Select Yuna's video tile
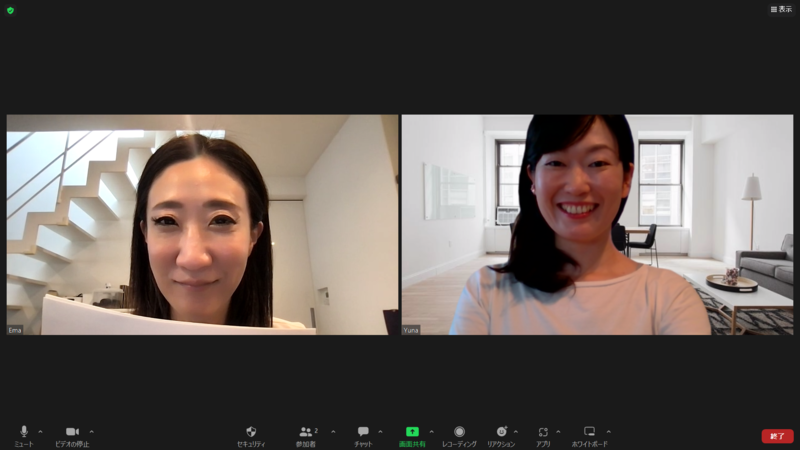Screen dimensions: 800x450 pos(597,224)
